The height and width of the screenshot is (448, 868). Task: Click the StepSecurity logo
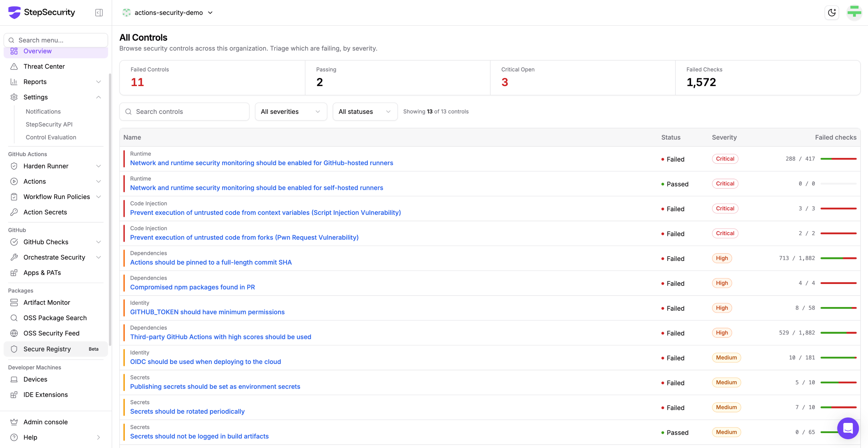[x=42, y=13]
